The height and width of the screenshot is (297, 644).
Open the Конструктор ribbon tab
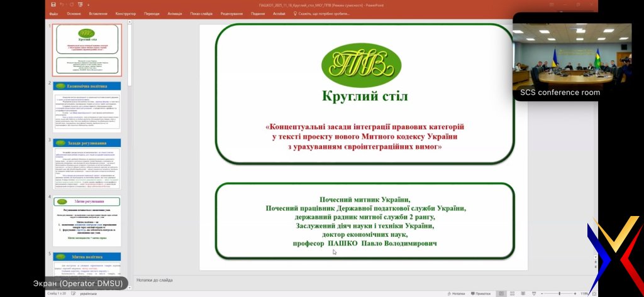[x=126, y=13]
